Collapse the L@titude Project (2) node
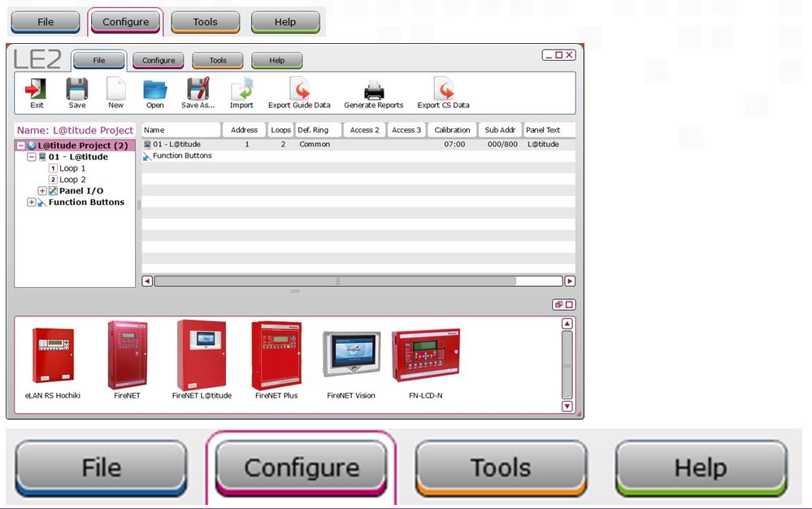The image size is (812, 509). coord(20,146)
